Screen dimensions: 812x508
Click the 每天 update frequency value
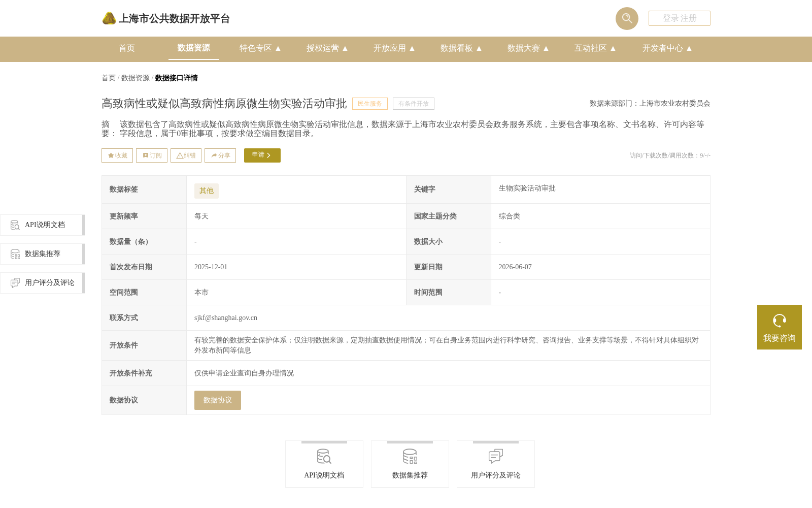[x=201, y=216]
